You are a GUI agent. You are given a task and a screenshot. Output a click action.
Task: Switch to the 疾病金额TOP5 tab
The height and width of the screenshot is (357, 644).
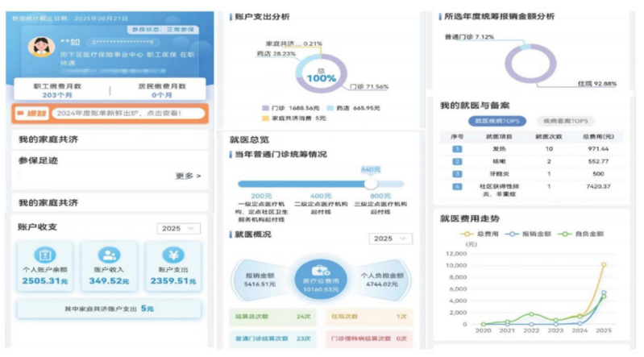tap(556, 122)
